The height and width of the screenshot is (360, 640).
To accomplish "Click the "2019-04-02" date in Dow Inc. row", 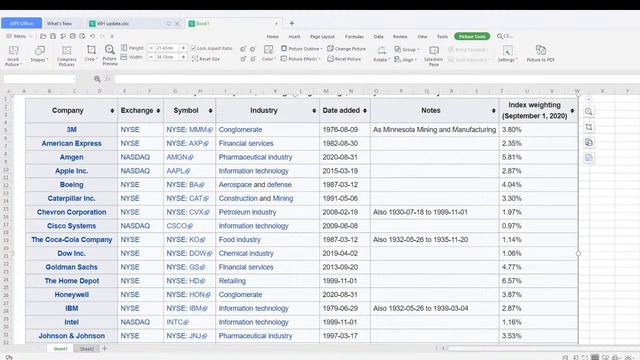I will pos(340,253).
